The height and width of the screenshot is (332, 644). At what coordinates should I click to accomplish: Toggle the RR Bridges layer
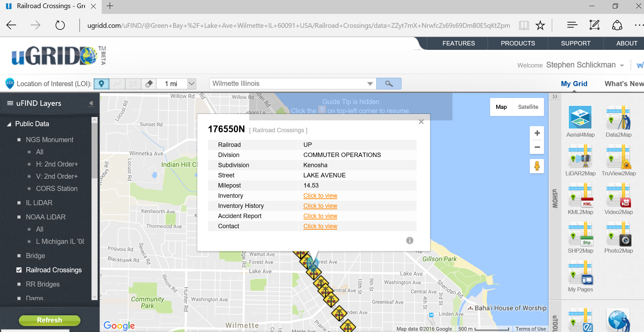point(19,284)
